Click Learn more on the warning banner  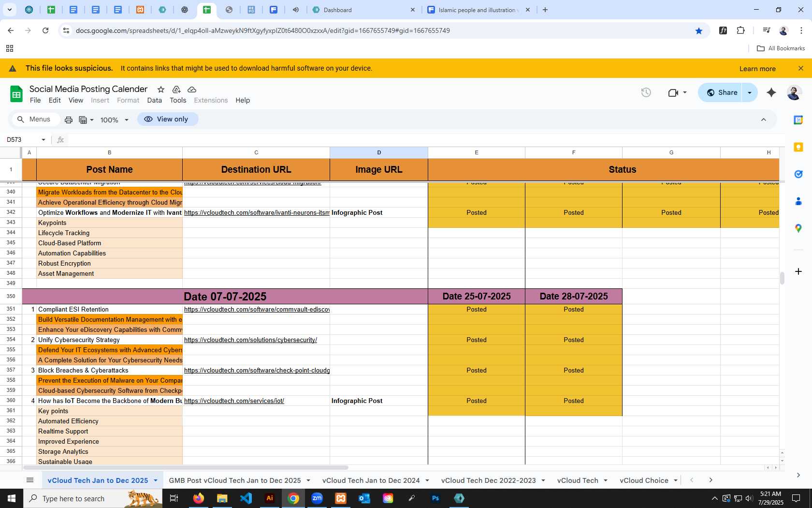tap(757, 69)
